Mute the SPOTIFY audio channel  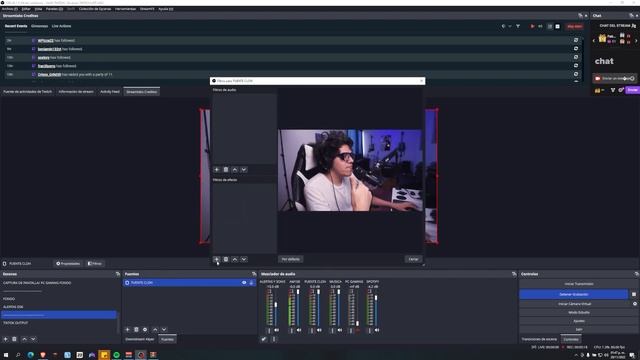[377, 330]
